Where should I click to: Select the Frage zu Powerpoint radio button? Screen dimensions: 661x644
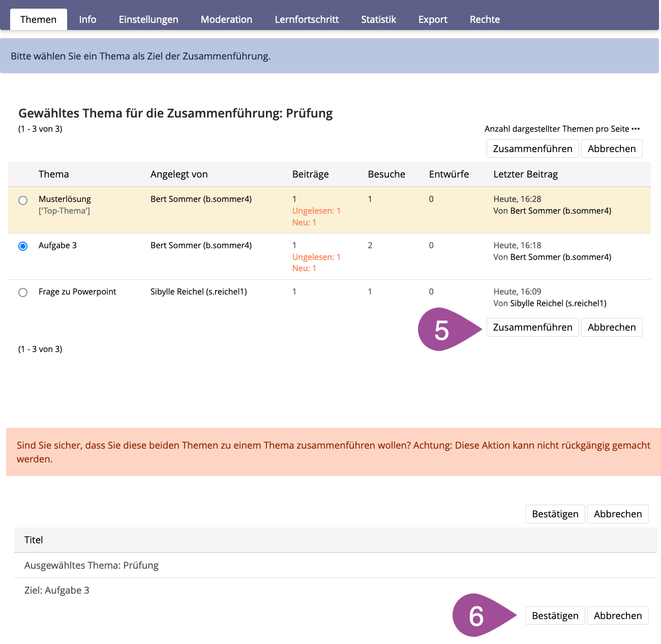coord(23,292)
